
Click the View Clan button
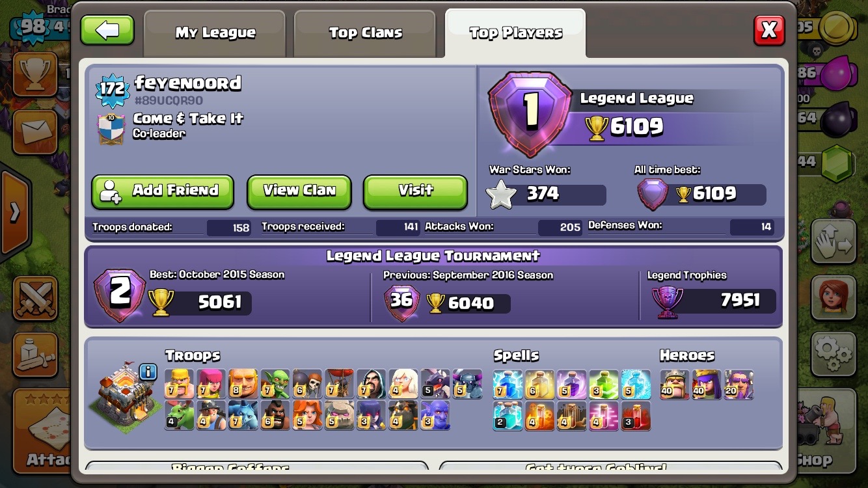(x=299, y=191)
